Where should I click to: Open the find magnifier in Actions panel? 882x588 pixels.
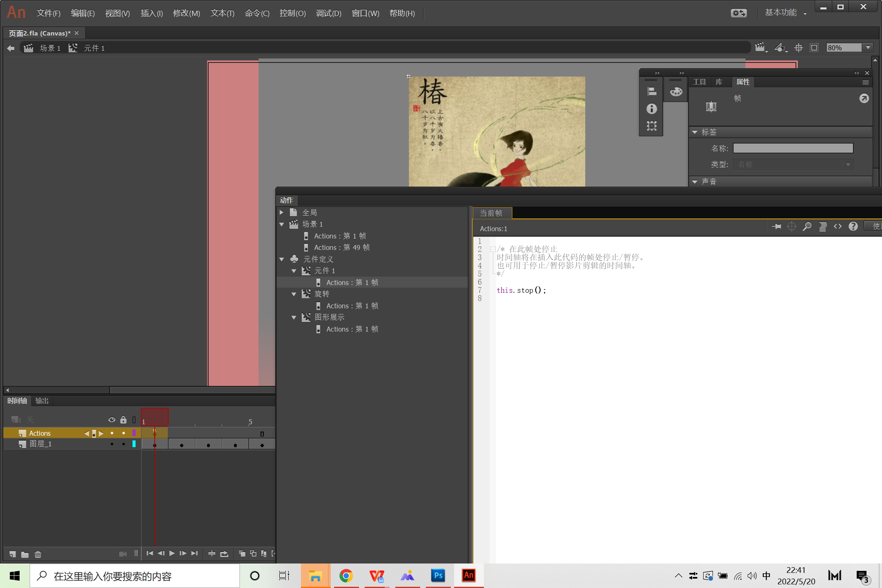(x=807, y=227)
